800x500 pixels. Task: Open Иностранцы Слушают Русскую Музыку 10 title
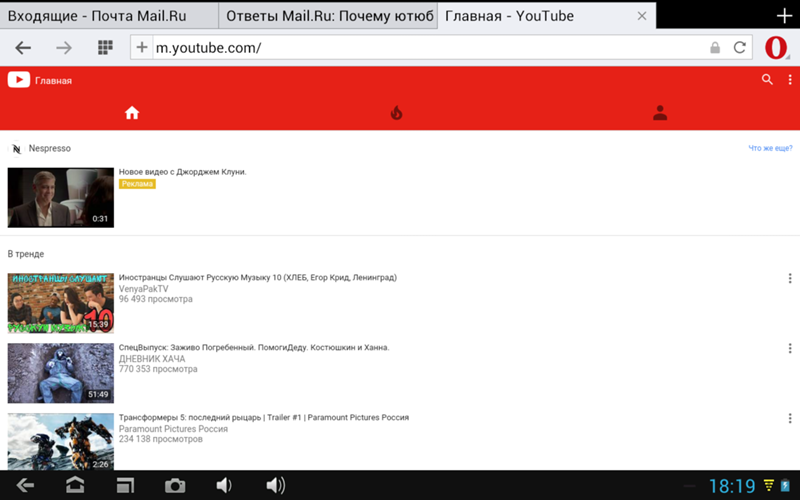[258, 278]
